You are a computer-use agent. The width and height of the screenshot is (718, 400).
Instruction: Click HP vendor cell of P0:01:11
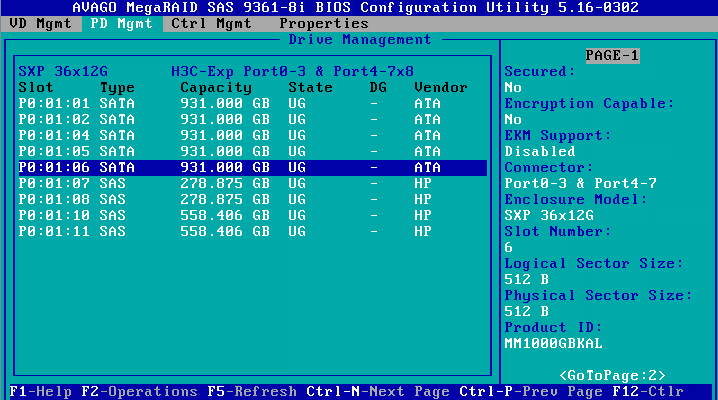(x=423, y=232)
